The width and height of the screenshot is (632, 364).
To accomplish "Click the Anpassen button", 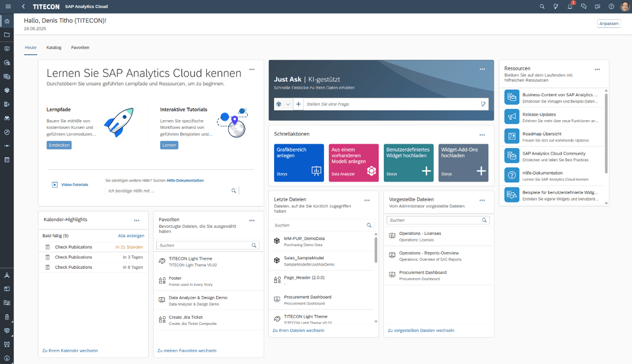I will pos(609,24).
